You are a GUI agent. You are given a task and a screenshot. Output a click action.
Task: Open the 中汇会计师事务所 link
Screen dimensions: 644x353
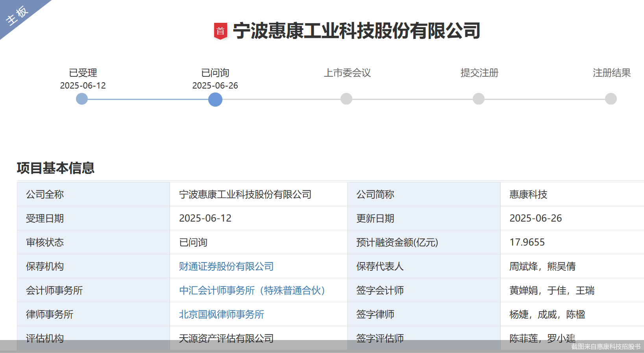tap(252, 290)
